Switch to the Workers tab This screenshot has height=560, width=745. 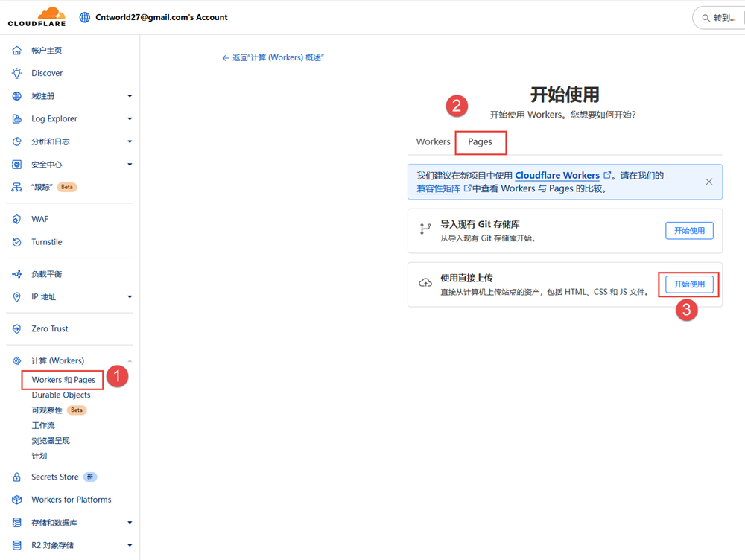[x=433, y=142]
